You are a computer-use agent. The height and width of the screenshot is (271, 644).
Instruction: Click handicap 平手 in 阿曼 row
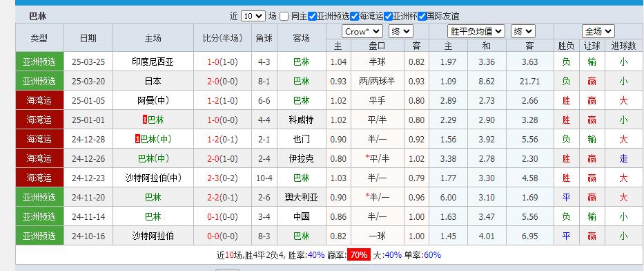coord(377,101)
